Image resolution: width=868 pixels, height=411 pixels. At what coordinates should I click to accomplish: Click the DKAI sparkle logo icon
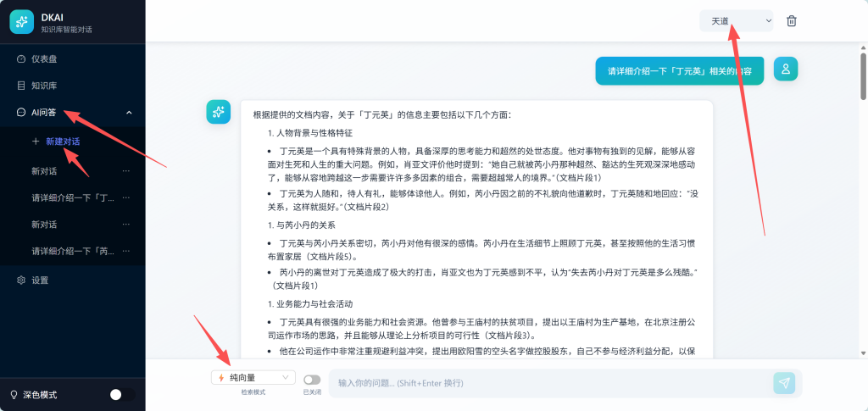21,22
